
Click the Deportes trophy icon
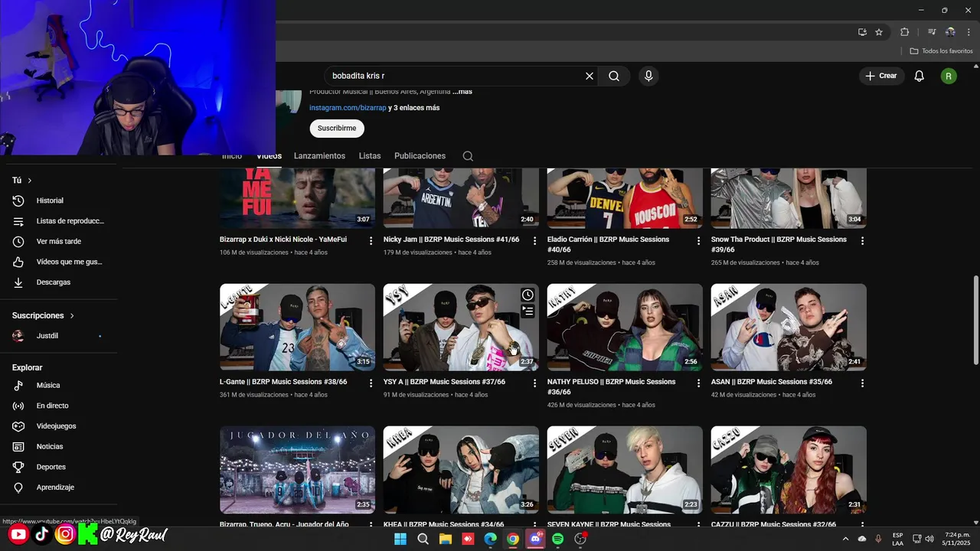18,467
